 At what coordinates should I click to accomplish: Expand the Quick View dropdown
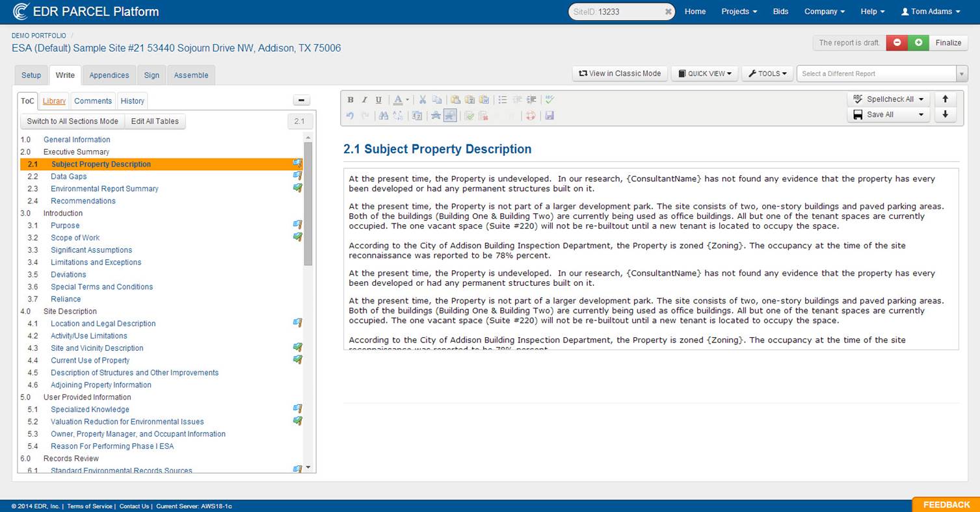click(x=705, y=74)
